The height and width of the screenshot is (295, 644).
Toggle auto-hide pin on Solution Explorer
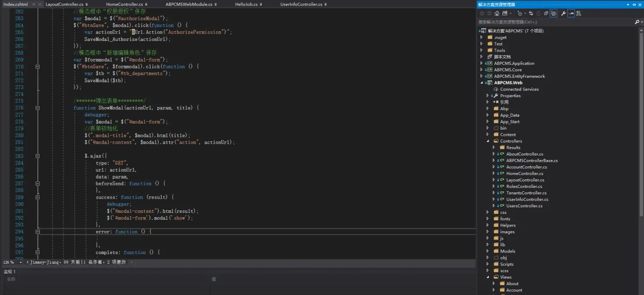click(634, 4)
